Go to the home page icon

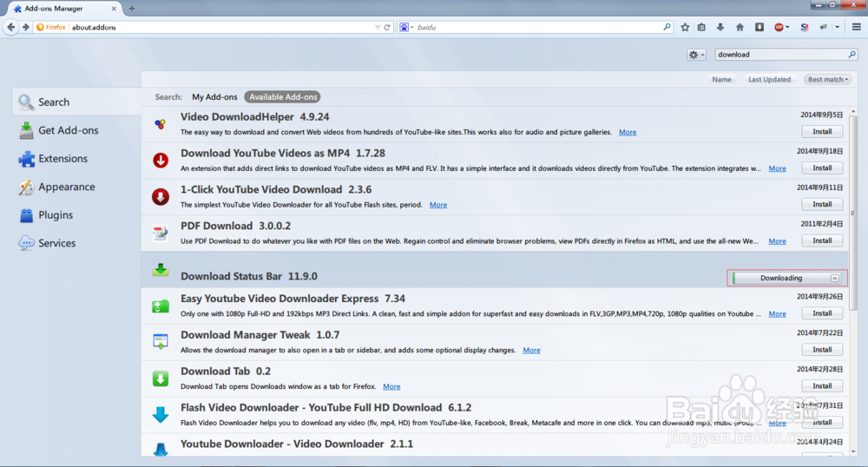point(740,27)
